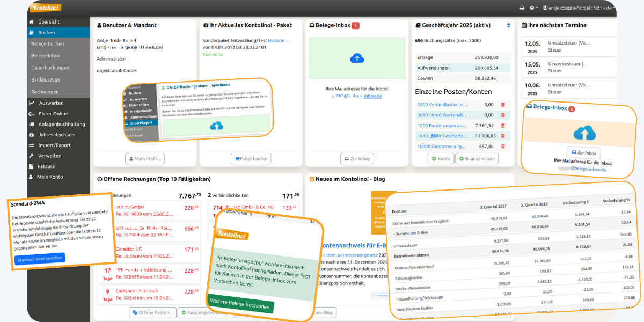This screenshot has width=644, height=322.
Task: Delete the 1200 Forderungen row via trash icon
Action: pos(503,126)
